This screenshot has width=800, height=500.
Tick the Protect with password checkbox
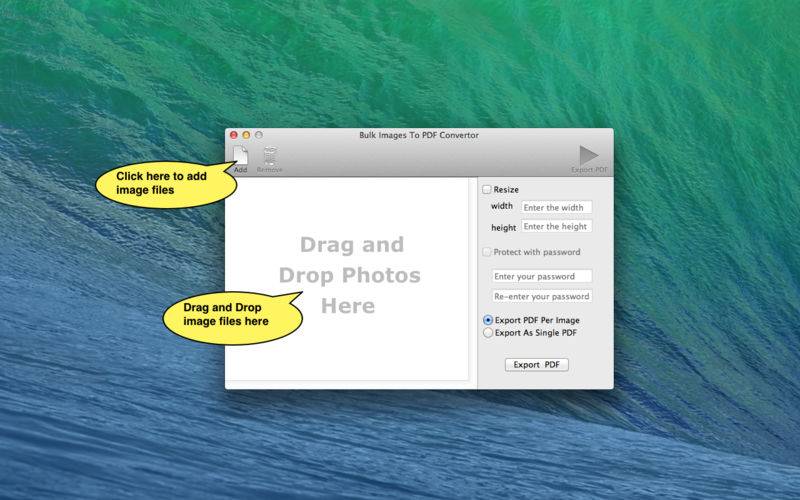487,252
